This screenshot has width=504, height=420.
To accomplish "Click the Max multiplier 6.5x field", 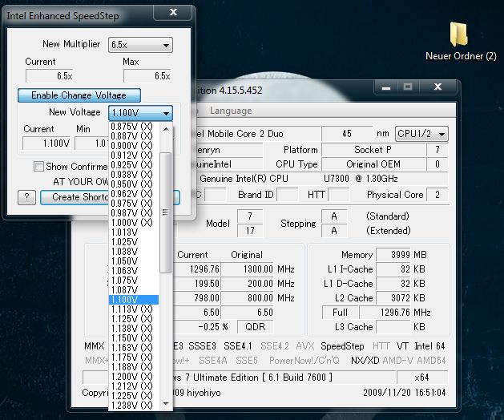I will pyautogui.click(x=147, y=76).
